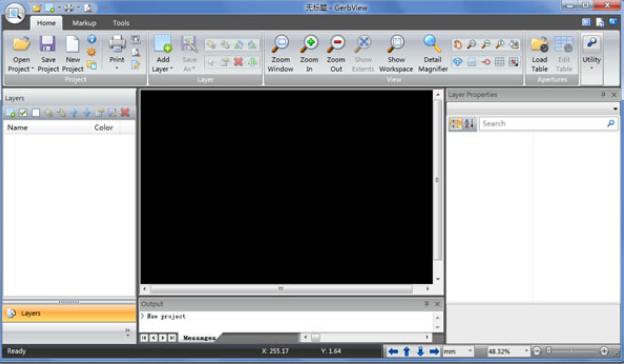Image resolution: width=624 pixels, height=364 pixels.
Task: Open the Quick Access Toolbar customize arrow
Action: pos(106,8)
